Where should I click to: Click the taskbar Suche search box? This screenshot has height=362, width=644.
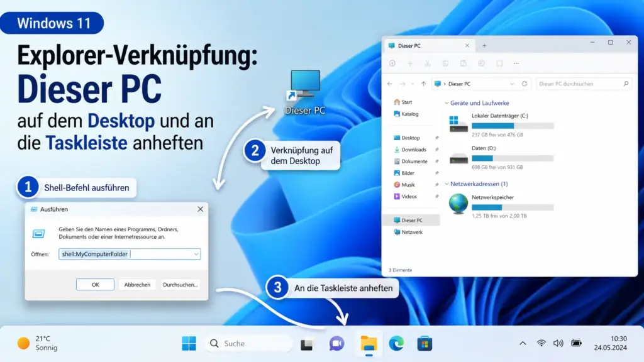tap(248, 344)
